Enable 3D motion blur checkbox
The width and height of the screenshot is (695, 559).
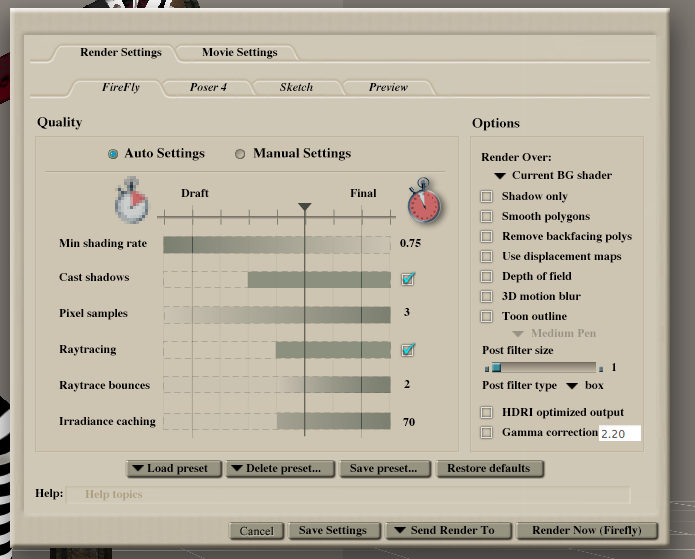tap(487, 296)
